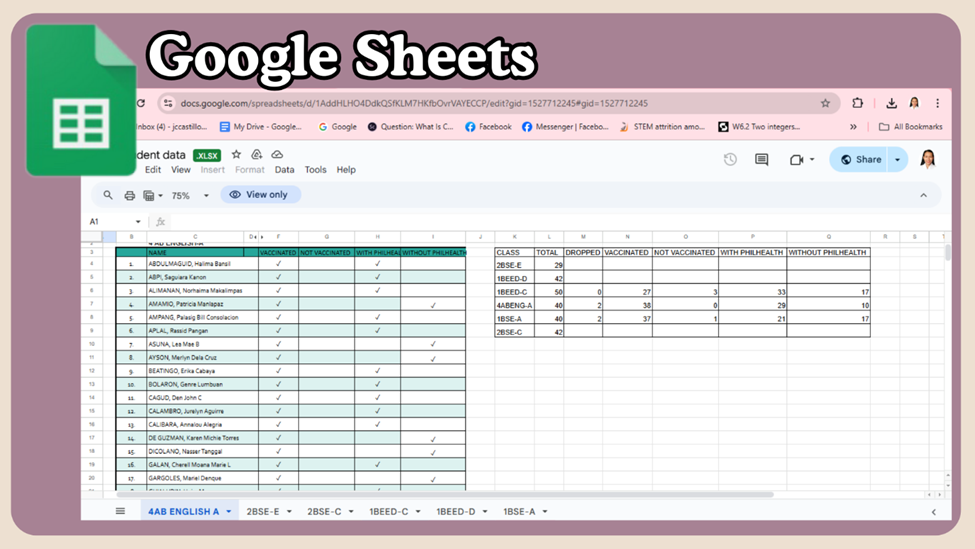
Task: Switch to the 1BSE-A sheet tab
Action: [x=519, y=512]
